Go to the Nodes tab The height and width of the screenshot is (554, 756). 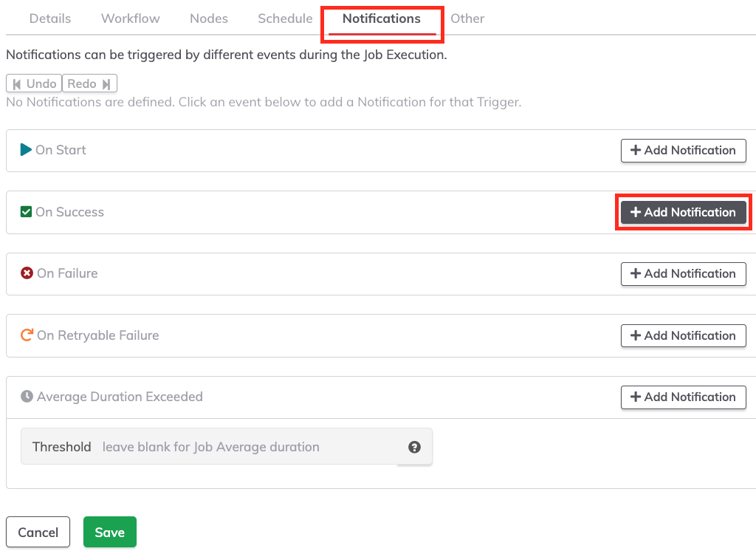(x=209, y=18)
